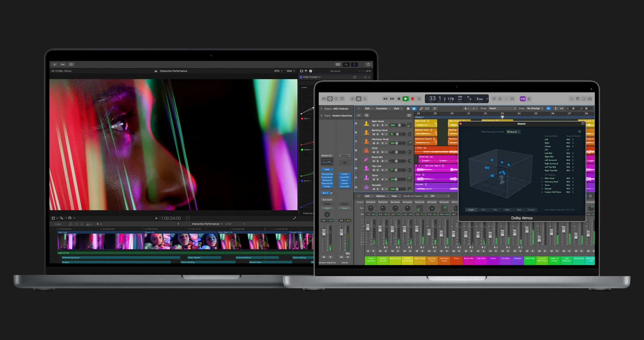644x340 pixels.
Task: Toggle the Color Curves 1 checkbox
Action: [x=301, y=77]
